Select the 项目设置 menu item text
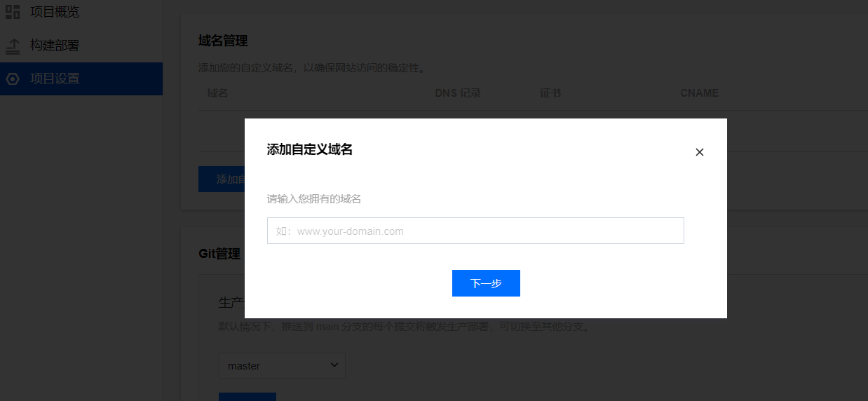Image resolution: width=868 pixels, height=401 pixels. coord(55,79)
